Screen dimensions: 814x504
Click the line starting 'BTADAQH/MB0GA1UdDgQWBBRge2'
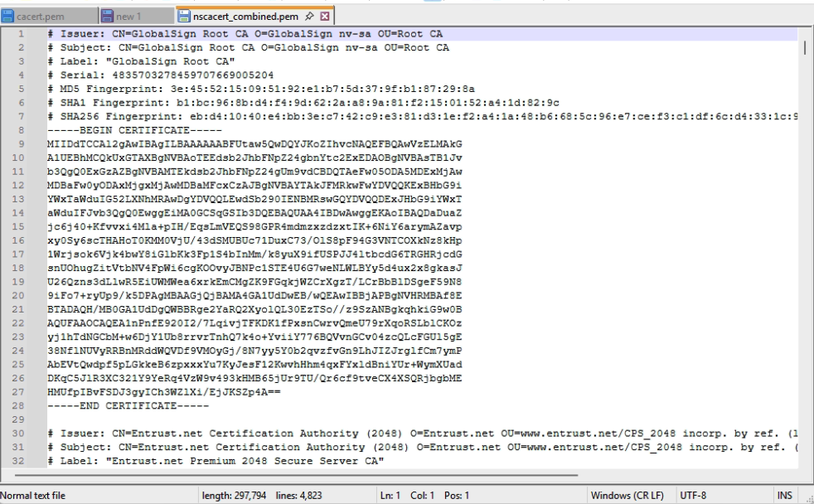tap(254, 309)
